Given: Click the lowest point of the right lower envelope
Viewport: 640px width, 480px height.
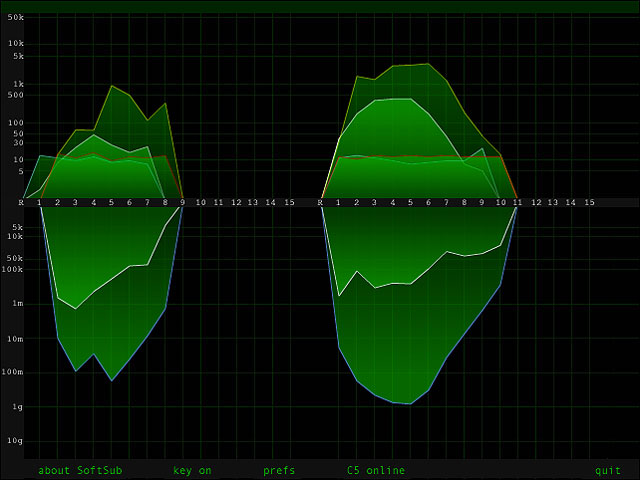Looking at the screenshot, I should (409, 404).
